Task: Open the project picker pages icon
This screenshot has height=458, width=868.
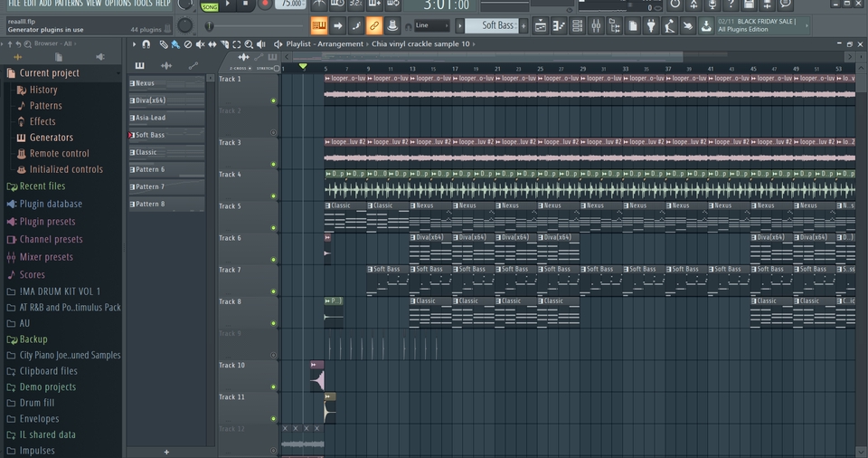Action: [633, 25]
